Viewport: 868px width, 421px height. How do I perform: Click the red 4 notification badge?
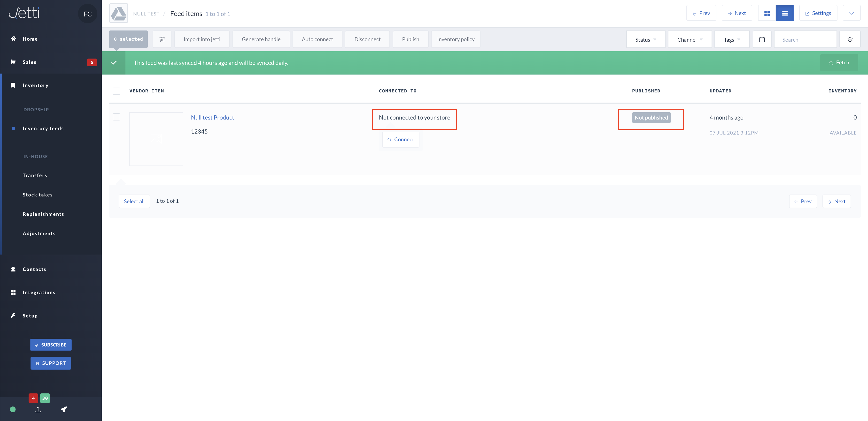coord(33,398)
